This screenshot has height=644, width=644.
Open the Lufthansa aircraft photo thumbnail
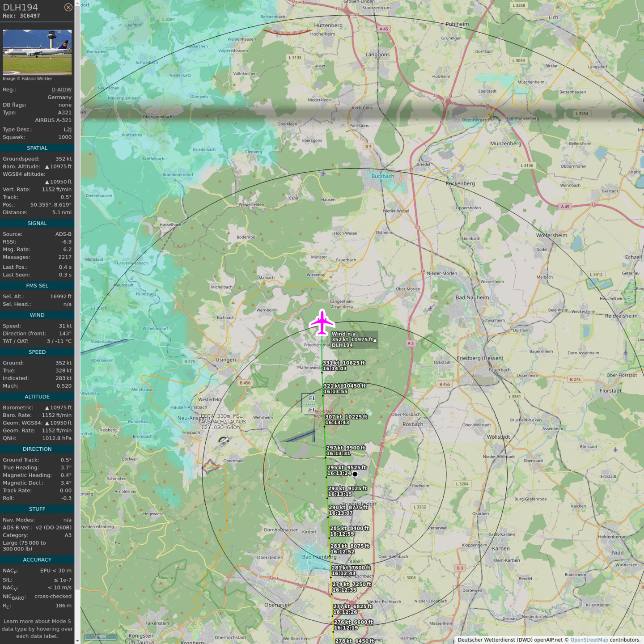pos(37,52)
